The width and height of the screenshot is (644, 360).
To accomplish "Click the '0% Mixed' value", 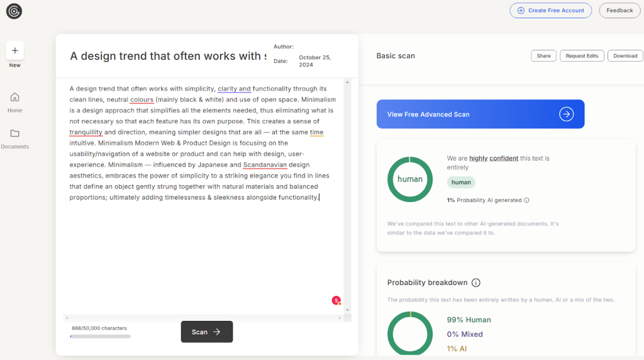I will tap(465, 334).
